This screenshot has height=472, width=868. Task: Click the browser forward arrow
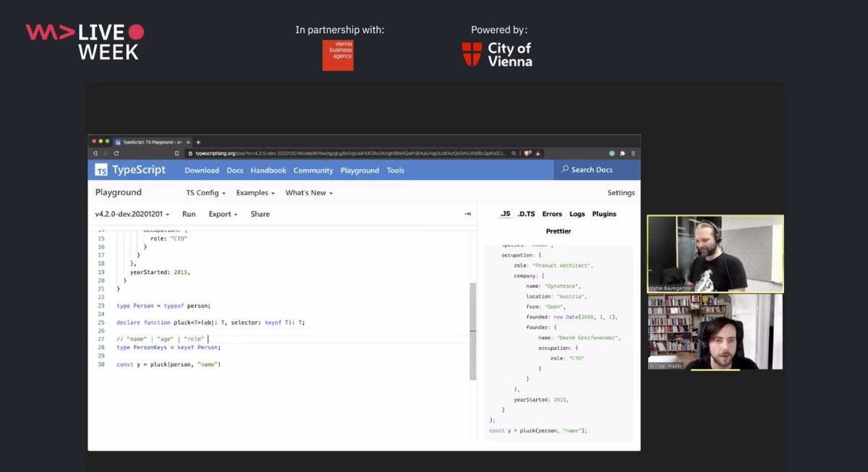(106, 153)
